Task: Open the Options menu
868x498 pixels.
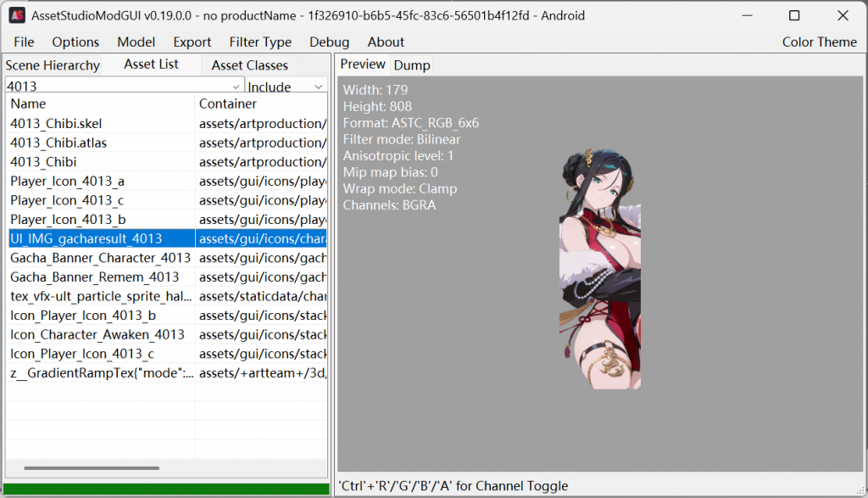Action: point(75,42)
